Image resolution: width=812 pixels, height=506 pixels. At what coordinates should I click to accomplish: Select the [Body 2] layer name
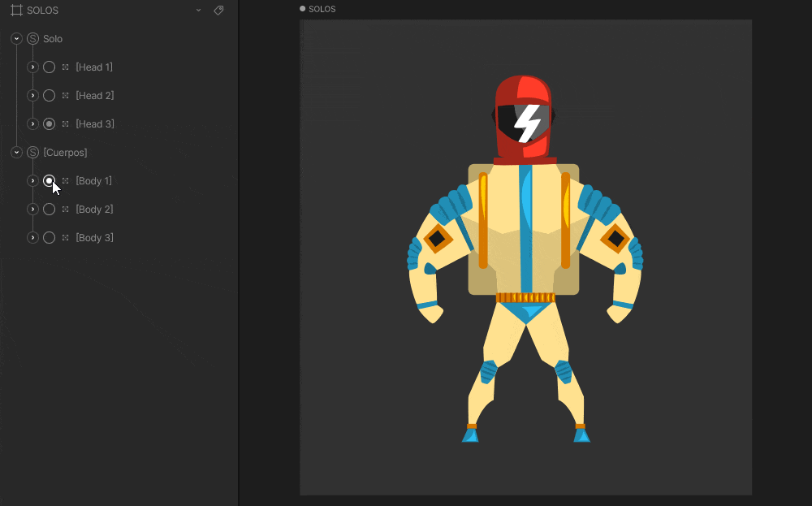[x=94, y=210]
